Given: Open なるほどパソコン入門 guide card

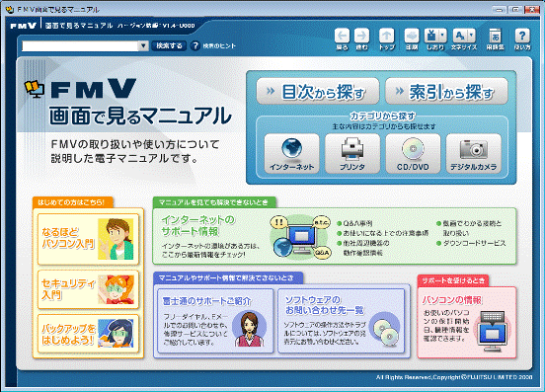Looking at the screenshot, I should (x=88, y=239).
